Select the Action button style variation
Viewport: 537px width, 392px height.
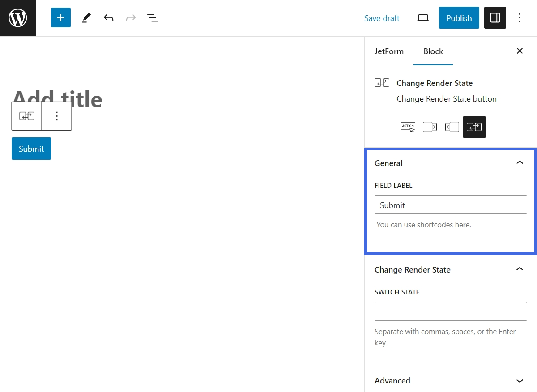(x=408, y=127)
